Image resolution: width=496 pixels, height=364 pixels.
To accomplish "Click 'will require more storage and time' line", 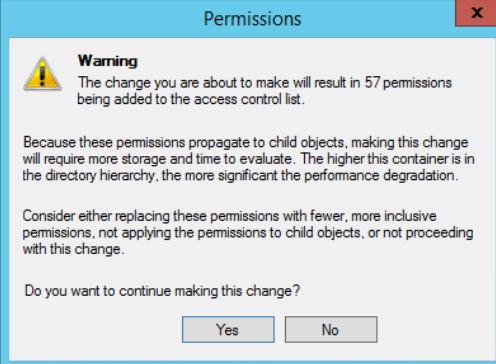I will pyautogui.click(x=249, y=159).
